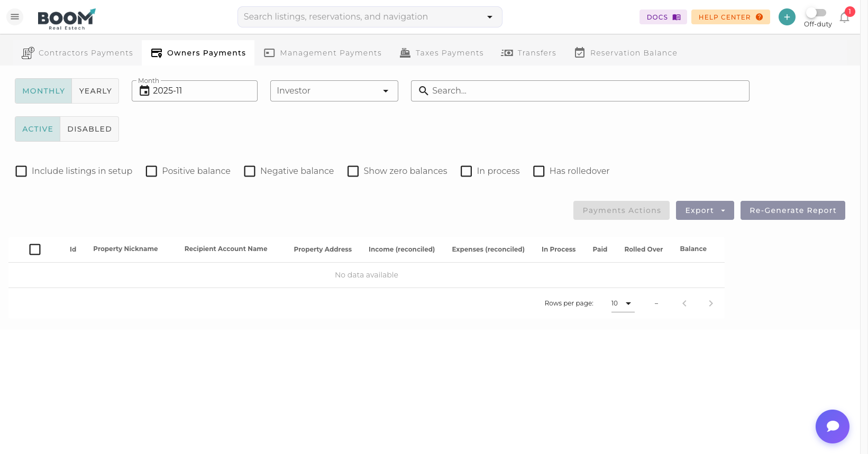The image size is (868, 454).
Task: Select the Monthly view toggle
Action: click(x=43, y=91)
